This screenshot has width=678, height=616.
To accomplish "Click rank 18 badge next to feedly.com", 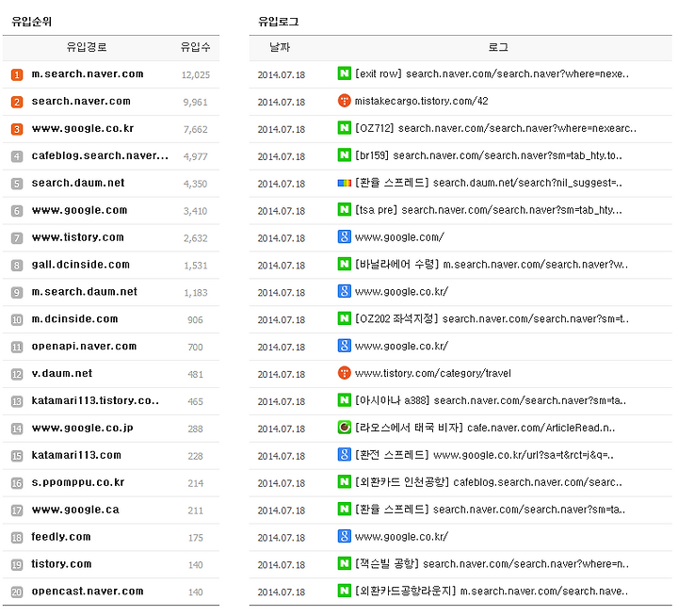I will tap(17, 538).
